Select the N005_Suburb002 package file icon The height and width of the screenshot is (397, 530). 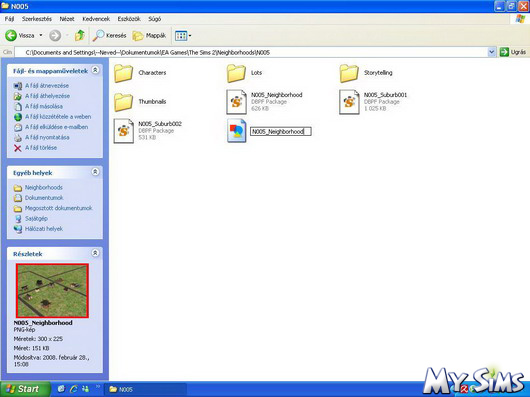point(123,131)
